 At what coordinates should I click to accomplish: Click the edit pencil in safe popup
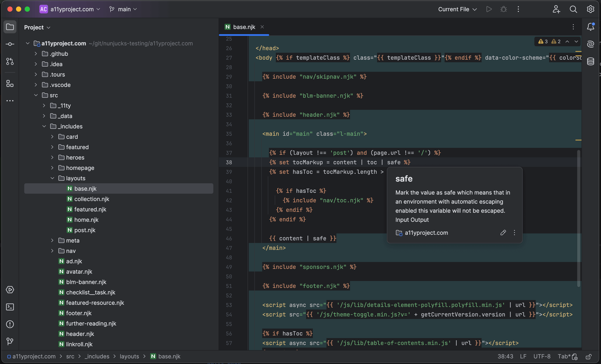(x=503, y=232)
